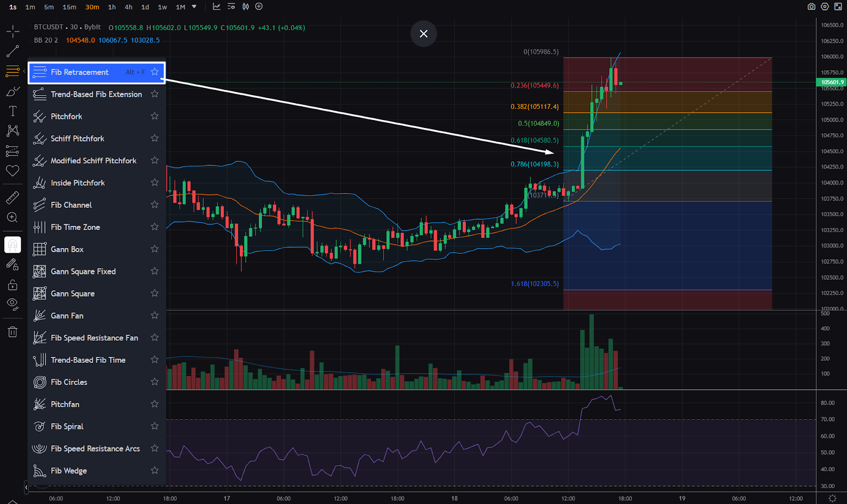Switch to the 1m timeframe
This screenshot has height=504, width=847.
coord(30,7)
